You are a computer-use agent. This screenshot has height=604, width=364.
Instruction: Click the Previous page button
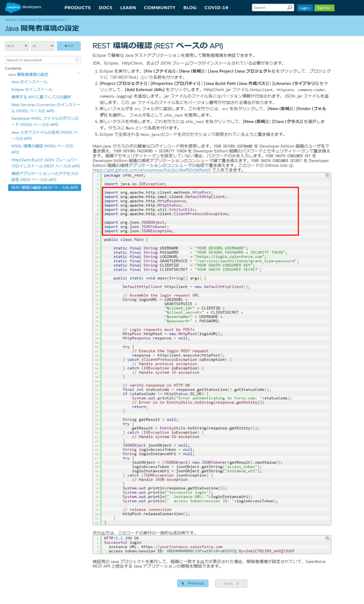tap(193, 583)
